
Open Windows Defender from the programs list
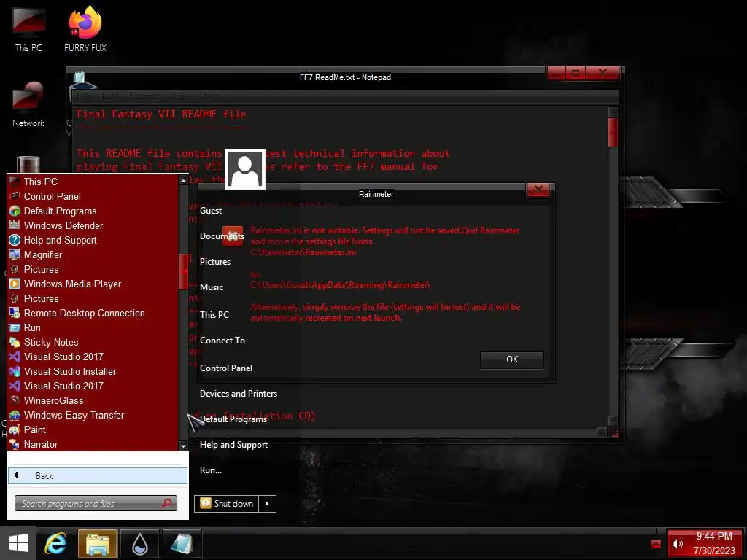pyautogui.click(x=63, y=226)
